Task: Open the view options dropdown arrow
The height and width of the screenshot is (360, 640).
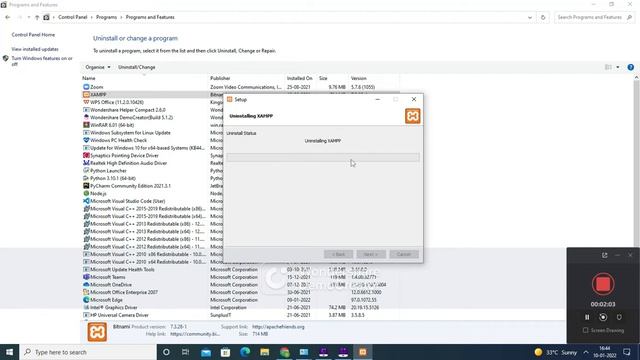Action: coord(618,67)
